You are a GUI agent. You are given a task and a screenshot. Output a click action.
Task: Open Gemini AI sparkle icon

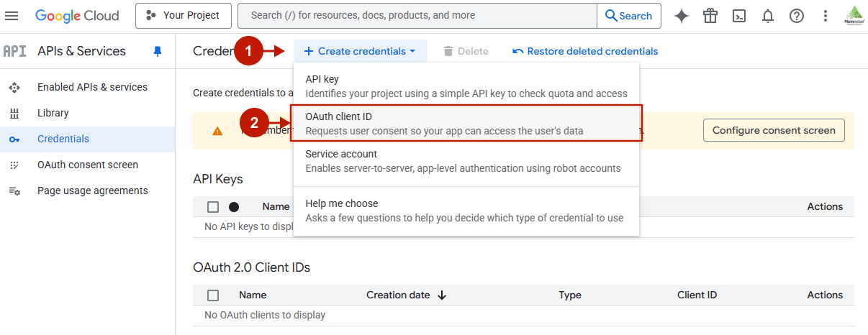click(681, 16)
